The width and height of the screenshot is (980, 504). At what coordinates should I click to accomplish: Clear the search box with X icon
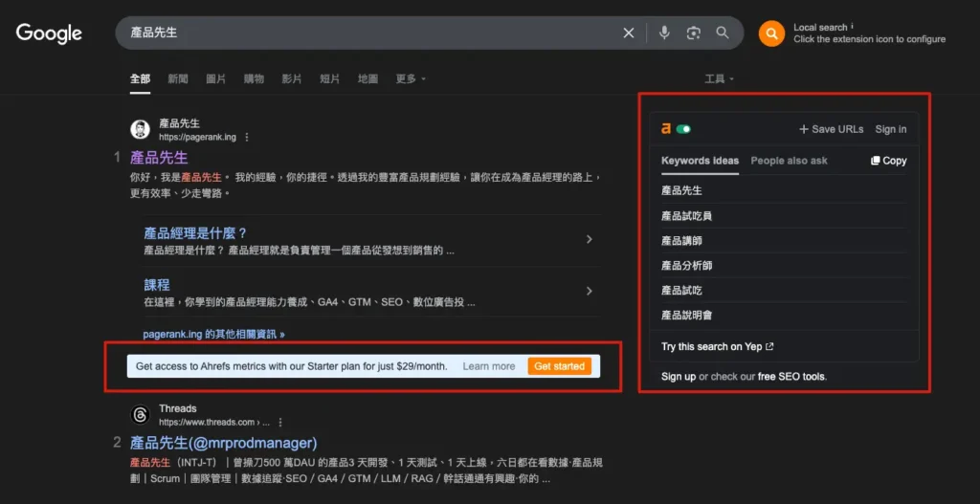pos(629,33)
